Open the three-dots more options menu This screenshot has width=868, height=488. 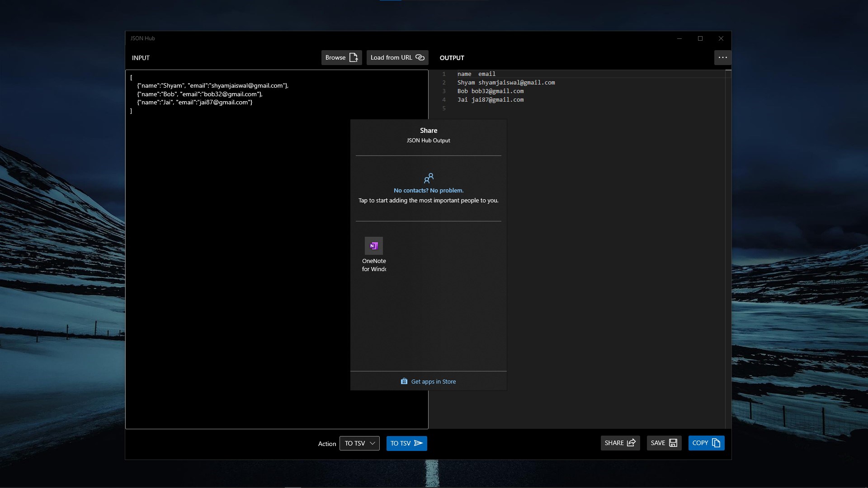click(x=722, y=57)
